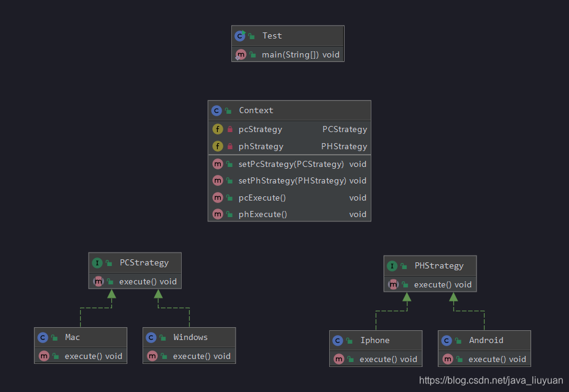The height and width of the screenshot is (392, 569).
Task: Click the method icon in Windows box
Action: [152, 356]
